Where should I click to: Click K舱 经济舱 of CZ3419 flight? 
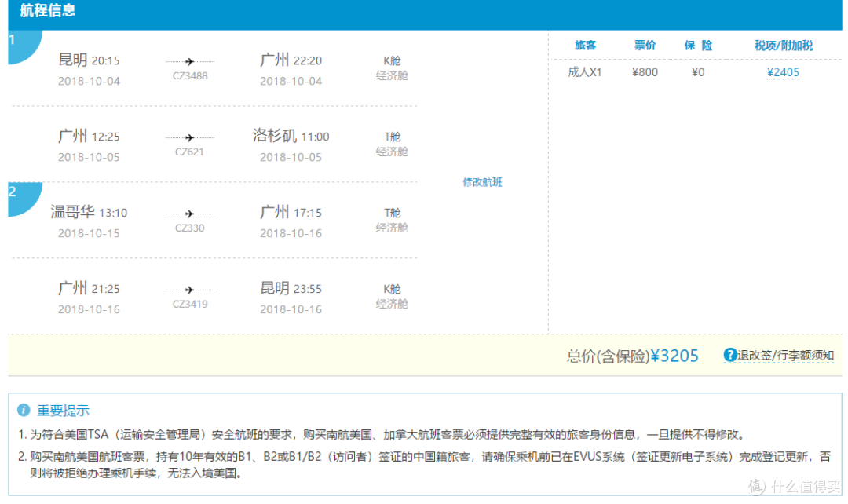pyautogui.click(x=392, y=296)
